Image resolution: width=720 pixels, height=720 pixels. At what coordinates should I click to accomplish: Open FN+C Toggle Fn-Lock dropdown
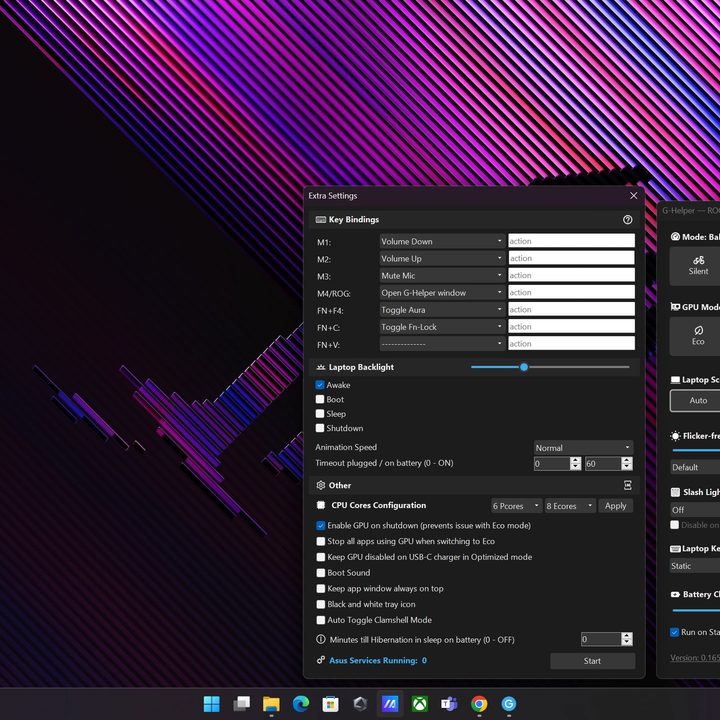point(443,327)
